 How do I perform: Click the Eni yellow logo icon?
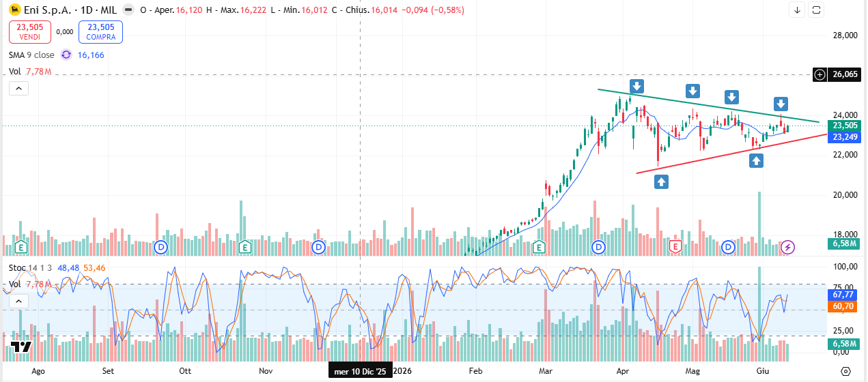click(14, 11)
